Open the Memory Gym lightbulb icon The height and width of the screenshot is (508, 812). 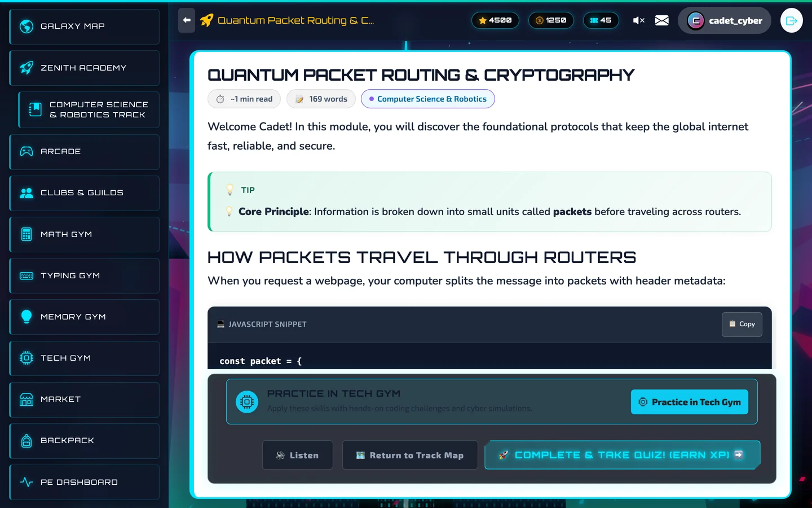(x=27, y=317)
